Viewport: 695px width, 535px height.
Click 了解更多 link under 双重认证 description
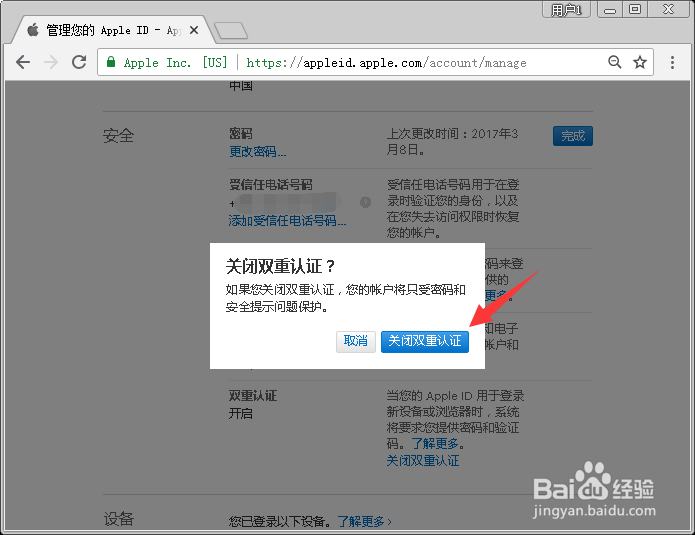click(x=435, y=444)
